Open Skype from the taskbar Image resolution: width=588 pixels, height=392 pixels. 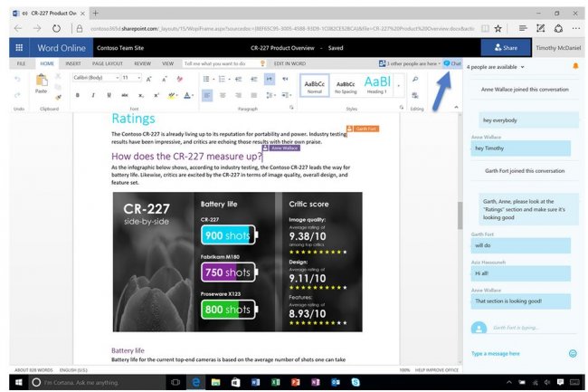(x=356, y=382)
